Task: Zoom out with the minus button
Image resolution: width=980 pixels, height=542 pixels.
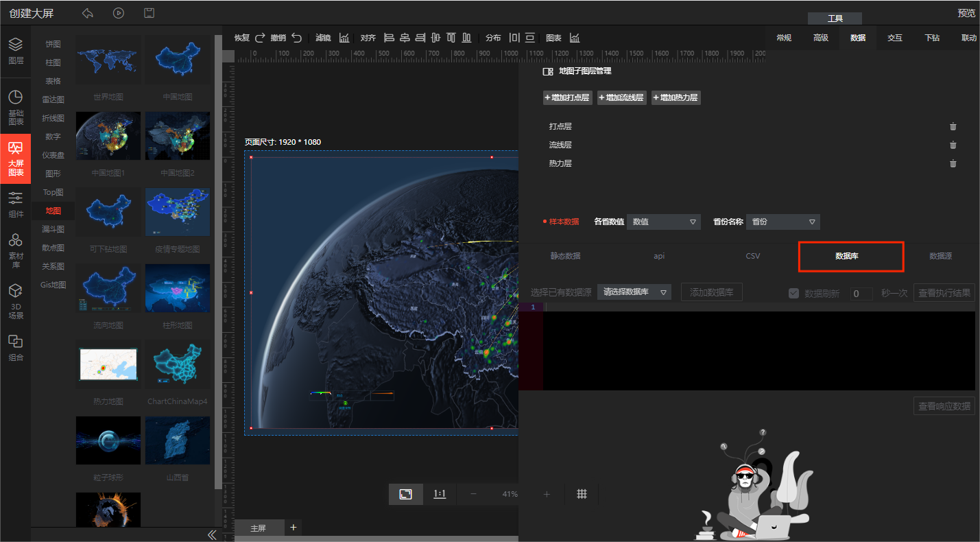Action: click(473, 494)
